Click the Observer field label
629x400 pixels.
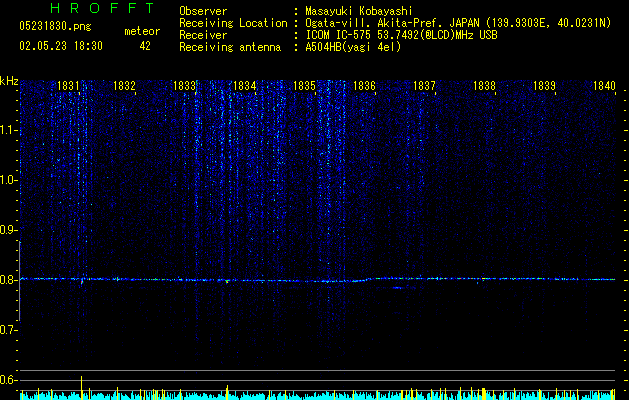[203, 11]
